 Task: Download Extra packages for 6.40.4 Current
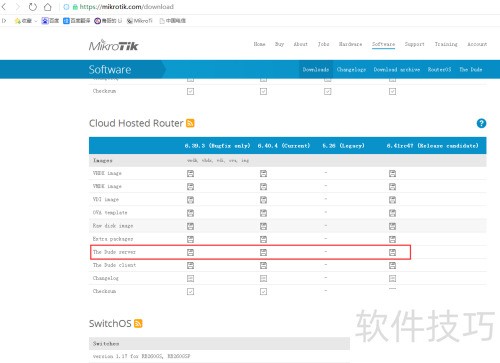(x=263, y=239)
